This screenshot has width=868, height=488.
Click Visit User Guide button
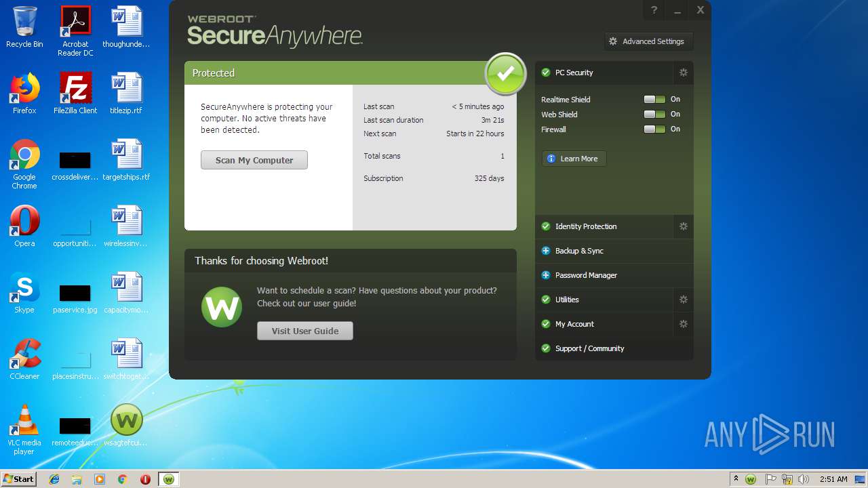point(305,331)
